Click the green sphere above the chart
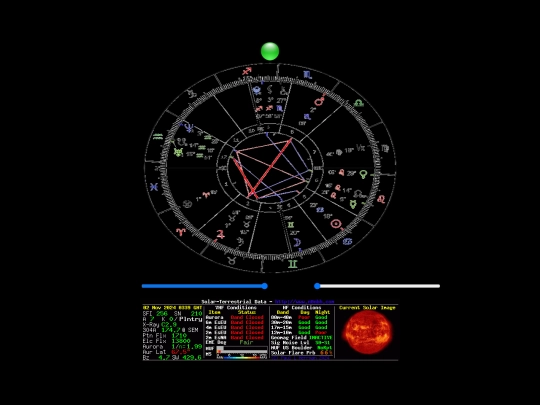The width and height of the screenshot is (540, 405). pos(270,51)
